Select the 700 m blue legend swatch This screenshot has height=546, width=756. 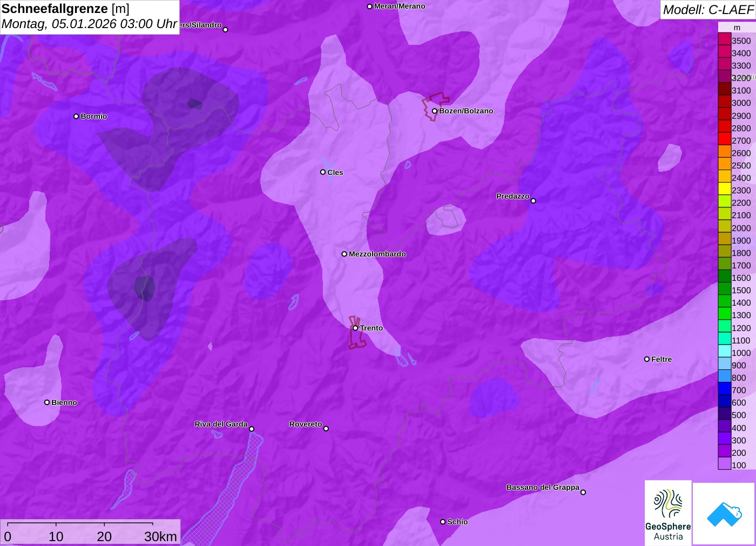(724, 389)
